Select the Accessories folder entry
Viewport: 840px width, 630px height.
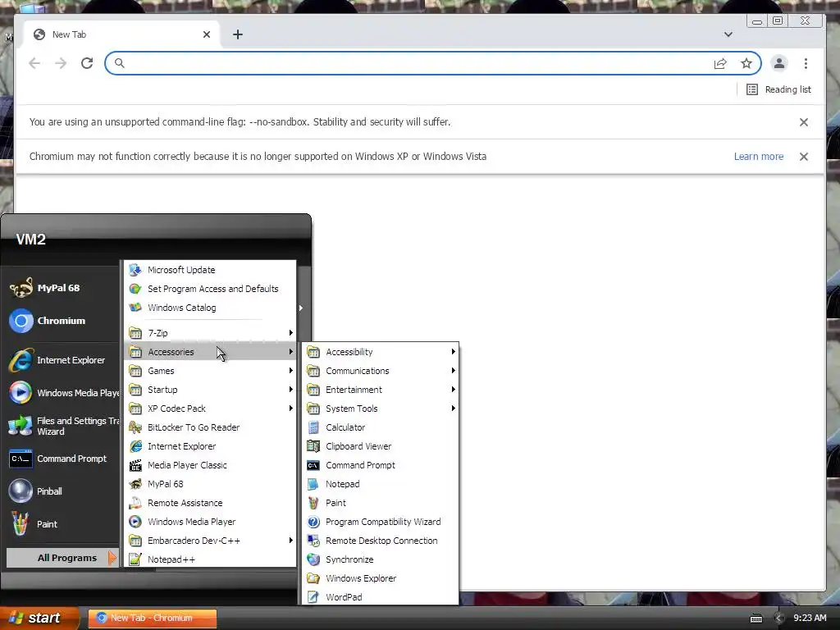(210, 352)
